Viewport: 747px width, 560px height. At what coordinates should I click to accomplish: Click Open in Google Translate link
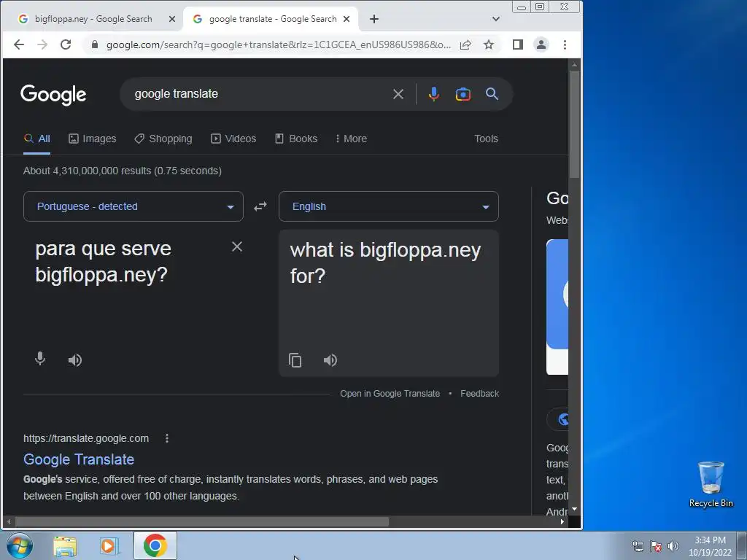(x=390, y=393)
